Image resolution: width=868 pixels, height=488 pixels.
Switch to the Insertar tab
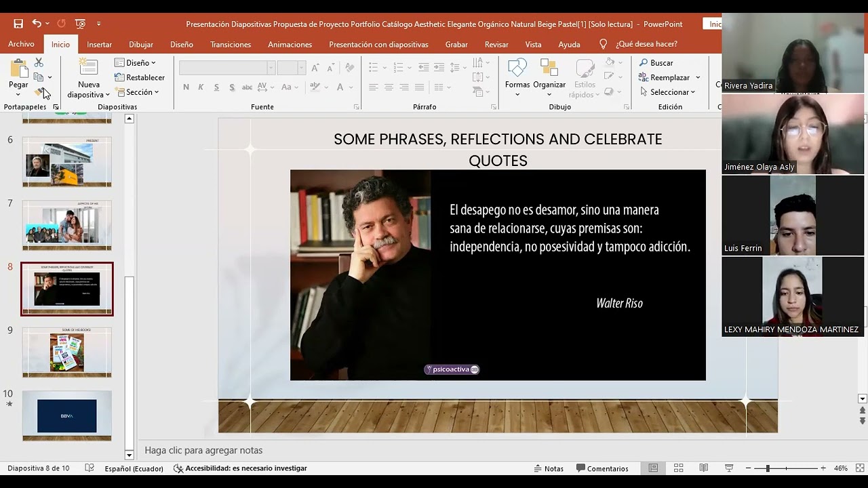(x=99, y=44)
